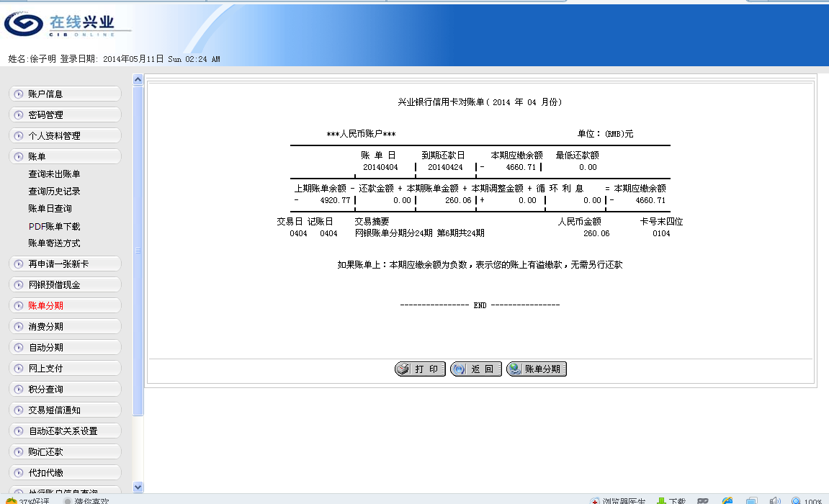Open the red 账单分期 sidebar menu
Viewport: 829px width, 504px height.
pos(65,305)
